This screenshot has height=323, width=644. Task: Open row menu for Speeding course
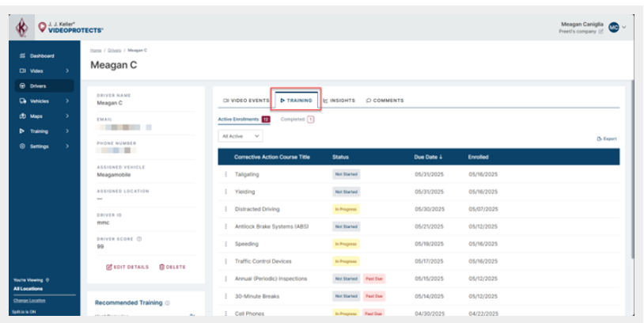[225, 244]
